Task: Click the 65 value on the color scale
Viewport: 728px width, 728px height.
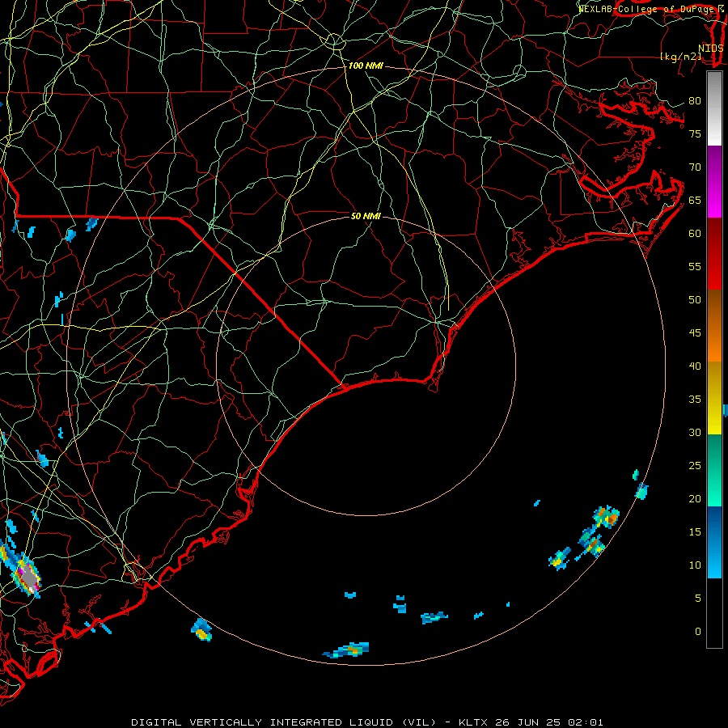Action: [695, 201]
